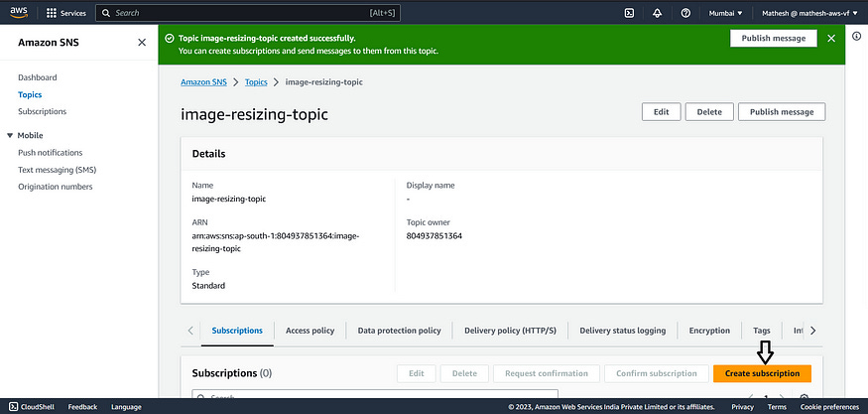Screen dimensions: 868x414
Task: Switch to the Tags tab
Action: (761, 331)
